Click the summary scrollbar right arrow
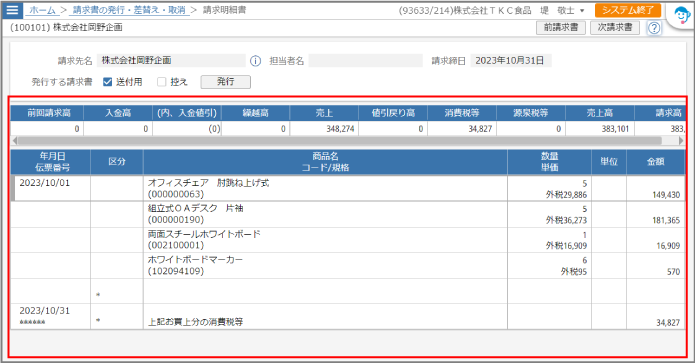The width and height of the screenshot is (695, 363). [681, 141]
